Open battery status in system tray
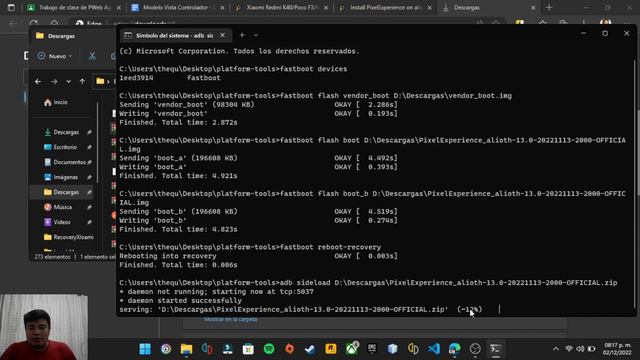640x360 pixels. tap(591, 349)
